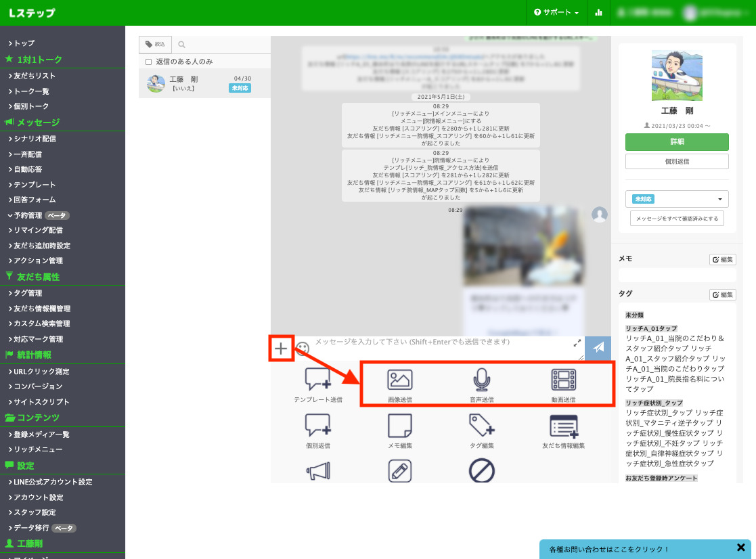Open the 未対応 status dropdown
This screenshot has height=559, width=756.
[676, 199]
